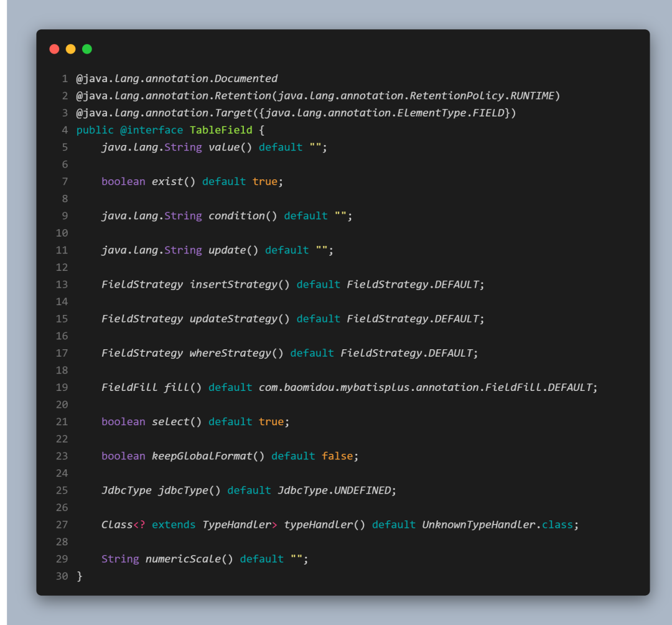The width and height of the screenshot is (672, 625).
Task: Click the condition() method name
Action: click(x=243, y=216)
